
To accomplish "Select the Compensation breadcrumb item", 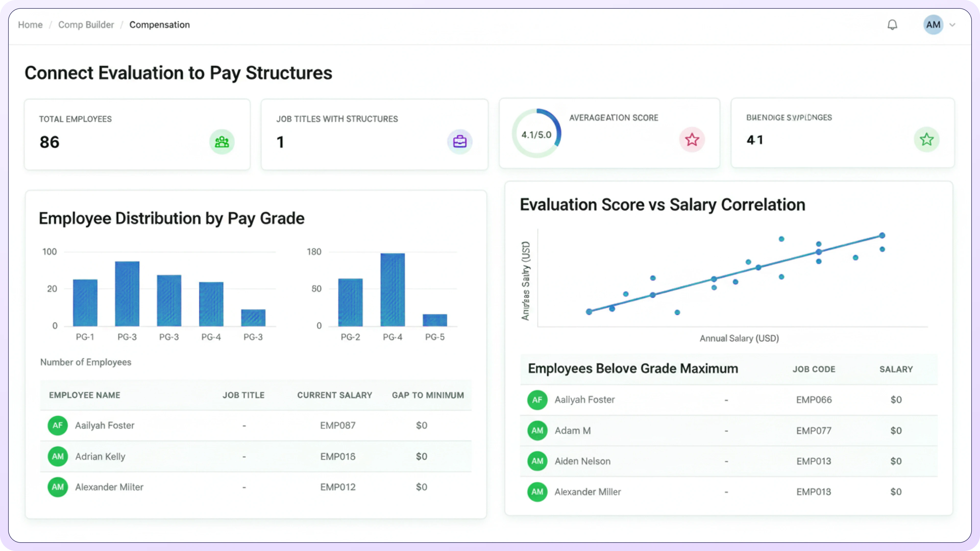I will tap(160, 25).
